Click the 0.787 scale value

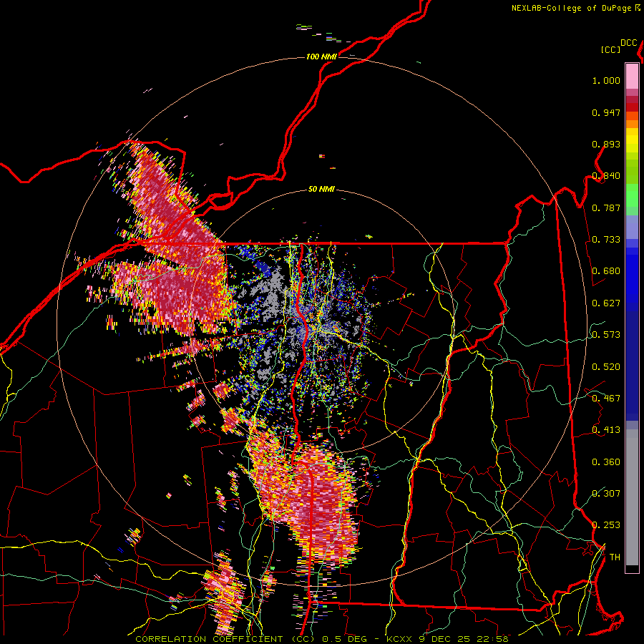pyautogui.click(x=606, y=208)
